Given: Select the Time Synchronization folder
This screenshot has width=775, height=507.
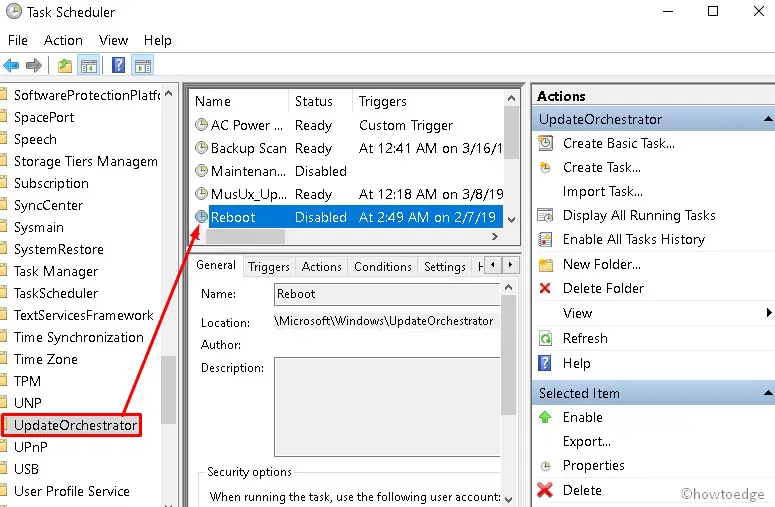Looking at the screenshot, I should [x=79, y=337].
